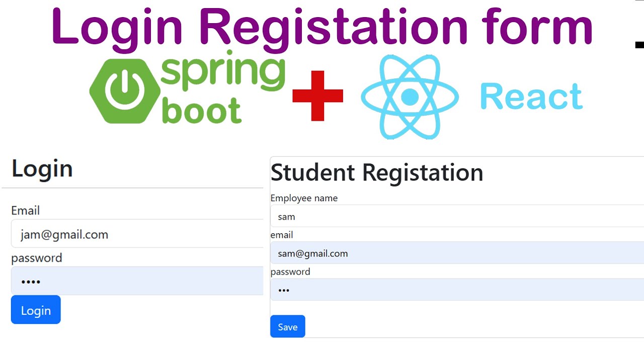Click the red plus symbol
The width and height of the screenshot is (644, 362).
318,97
